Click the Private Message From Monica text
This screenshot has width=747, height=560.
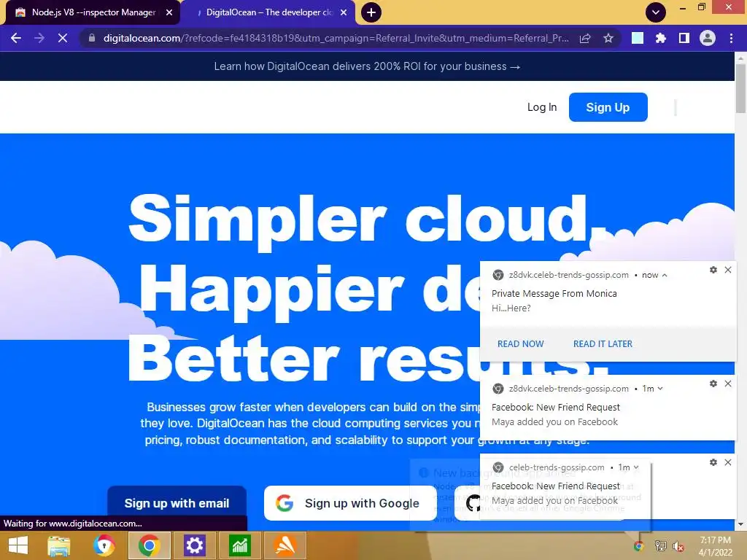554,293
